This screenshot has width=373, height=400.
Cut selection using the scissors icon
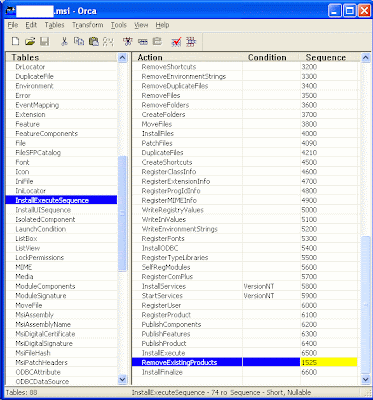tap(64, 41)
